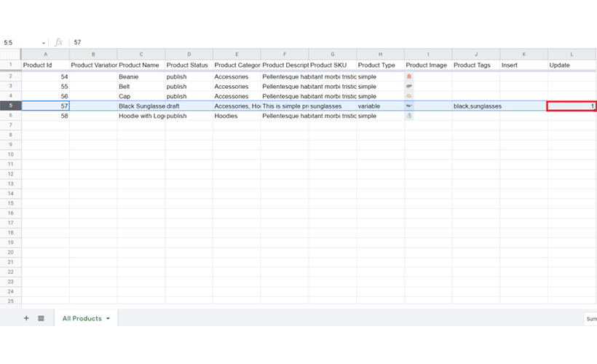Viewport: 597px width, 364px height.
Task: Click the Cap product image thumbnail
Action: pos(409,96)
